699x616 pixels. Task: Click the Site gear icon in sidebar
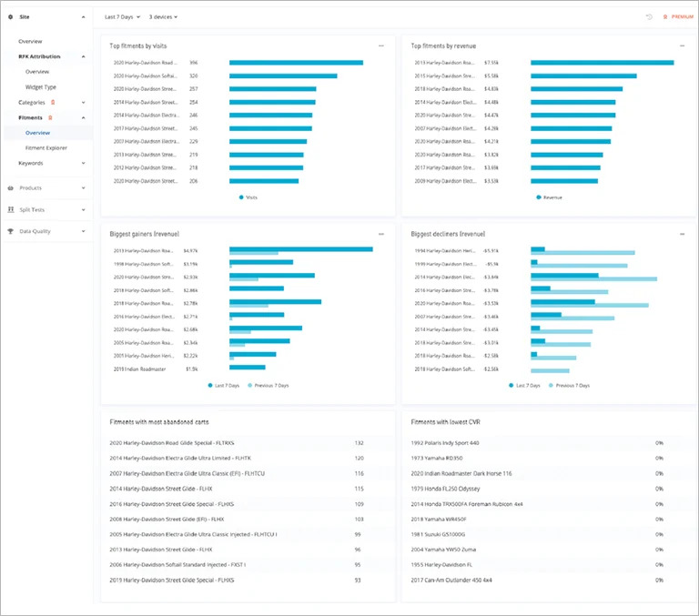10,17
